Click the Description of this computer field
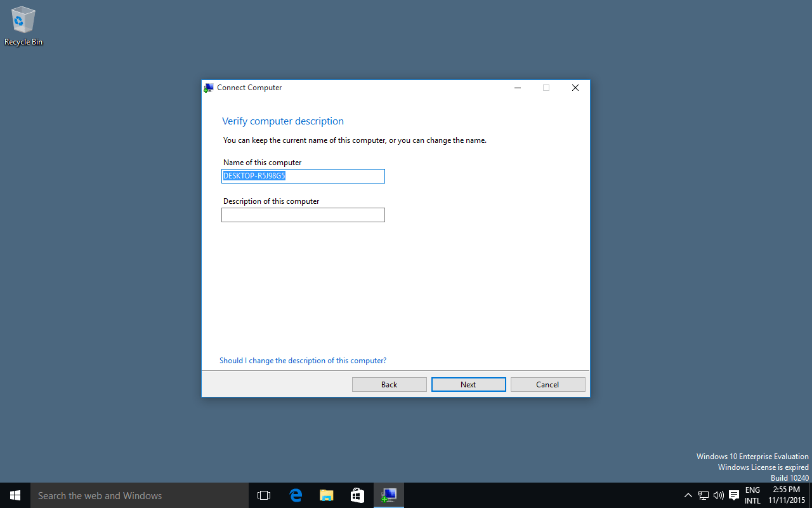This screenshot has width=812, height=508. 303,215
